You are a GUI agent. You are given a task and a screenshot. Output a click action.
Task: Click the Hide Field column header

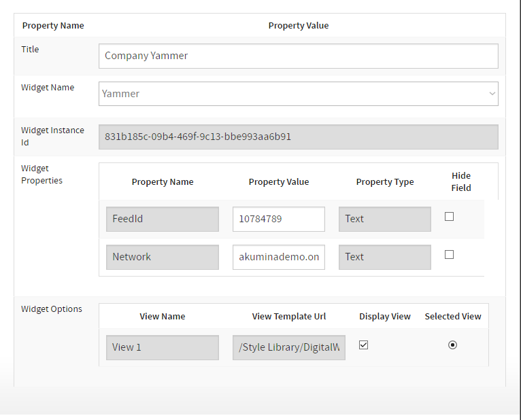pos(461,181)
